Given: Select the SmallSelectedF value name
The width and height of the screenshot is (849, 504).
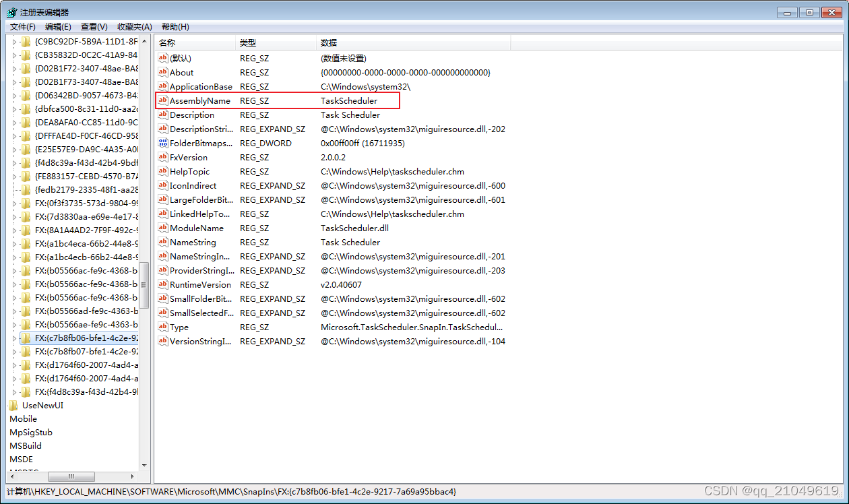Looking at the screenshot, I should click(201, 313).
